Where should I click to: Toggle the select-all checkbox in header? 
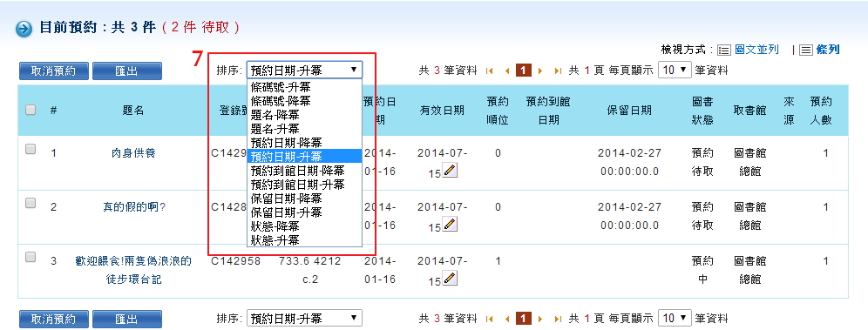click(31, 110)
